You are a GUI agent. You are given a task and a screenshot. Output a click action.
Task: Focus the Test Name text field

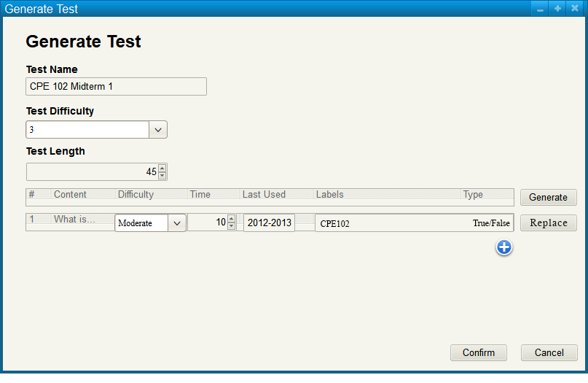click(x=116, y=87)
